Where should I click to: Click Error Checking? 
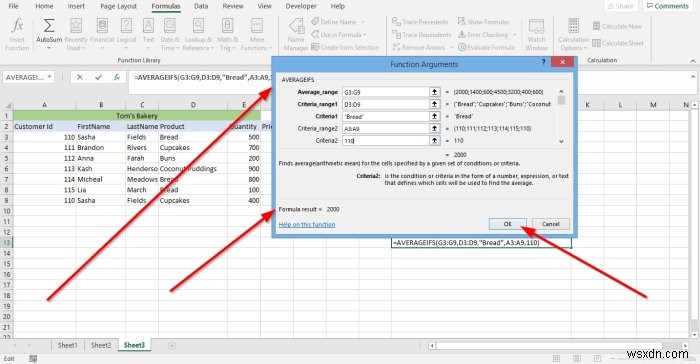coord(483,34)
